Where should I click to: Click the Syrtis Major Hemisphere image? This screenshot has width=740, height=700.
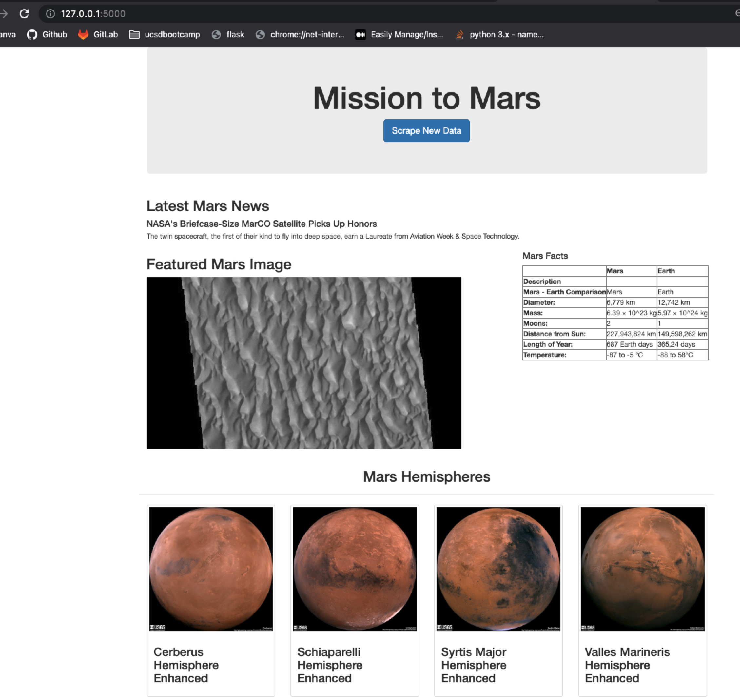click(x=498, y=569)
